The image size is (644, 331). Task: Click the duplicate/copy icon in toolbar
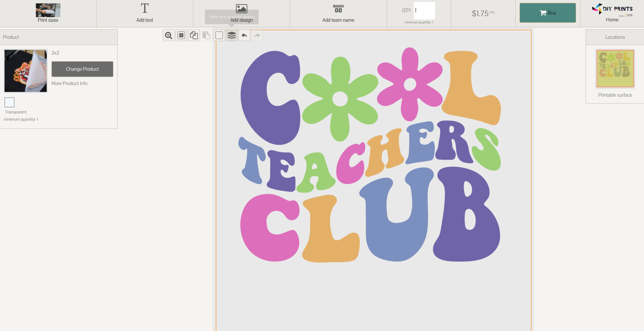tap(194, 35)
